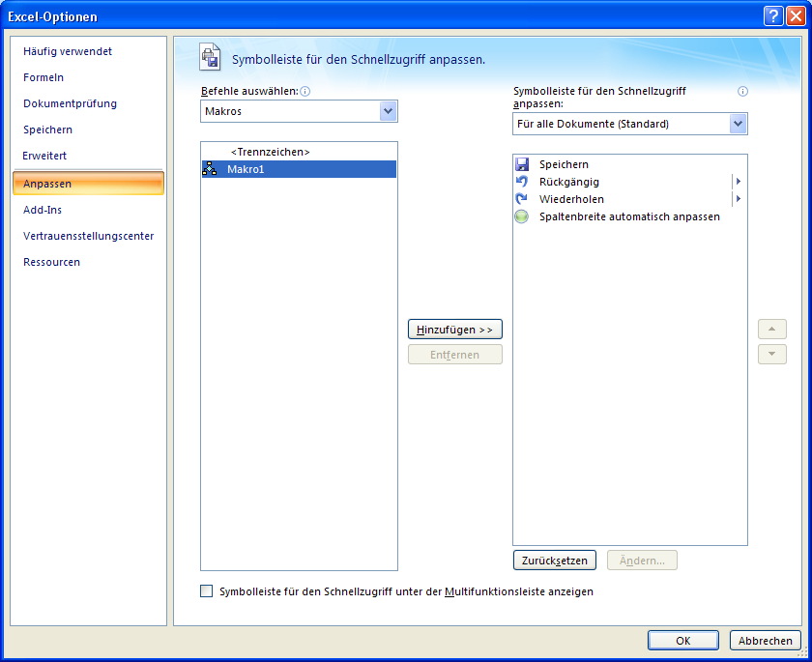
Task: Click the info icon beside Symbolleiste anpassen label
Action: click(x=743, y=92)
